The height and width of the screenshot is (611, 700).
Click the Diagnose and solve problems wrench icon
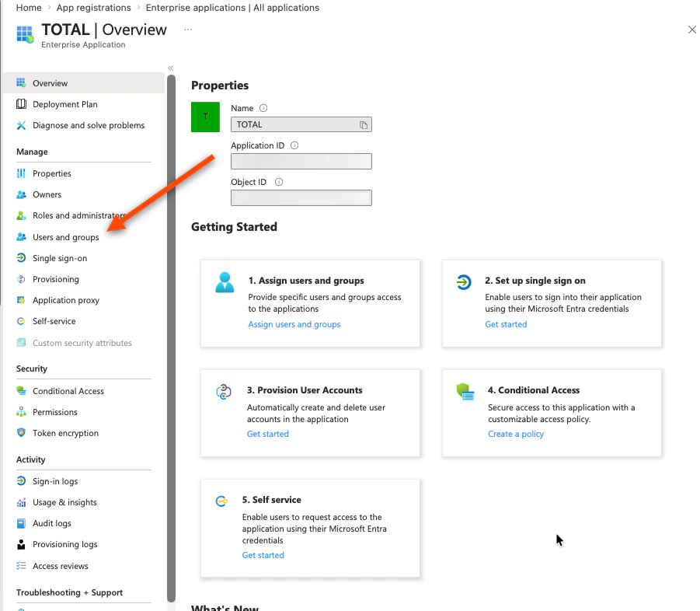pos(21,125)
